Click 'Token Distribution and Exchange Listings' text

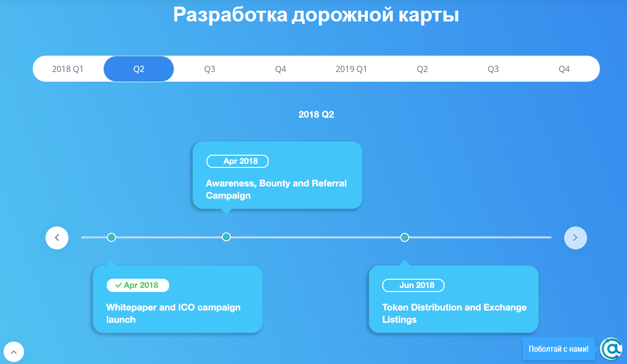454,313
